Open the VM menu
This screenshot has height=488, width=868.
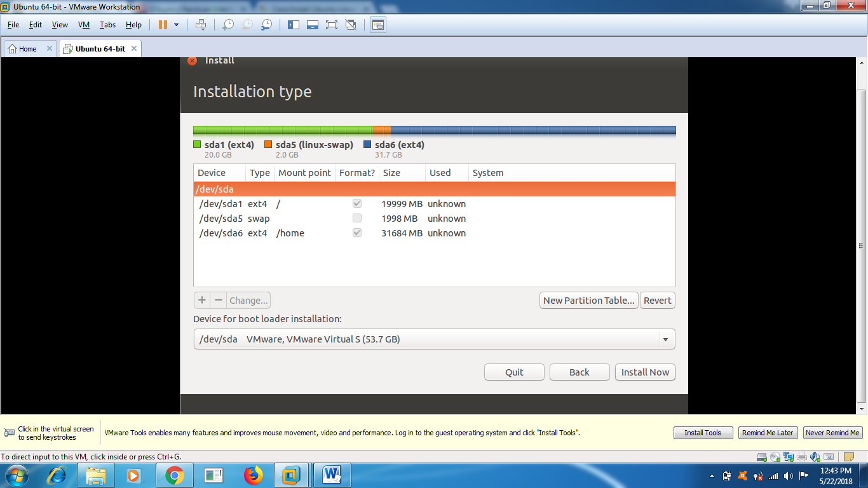click(83, 25)
